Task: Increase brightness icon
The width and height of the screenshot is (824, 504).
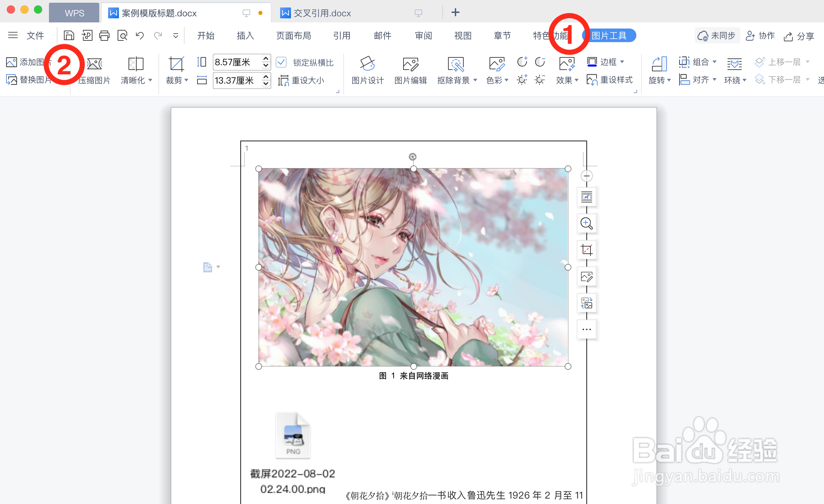Action: [x=522, y=80]
